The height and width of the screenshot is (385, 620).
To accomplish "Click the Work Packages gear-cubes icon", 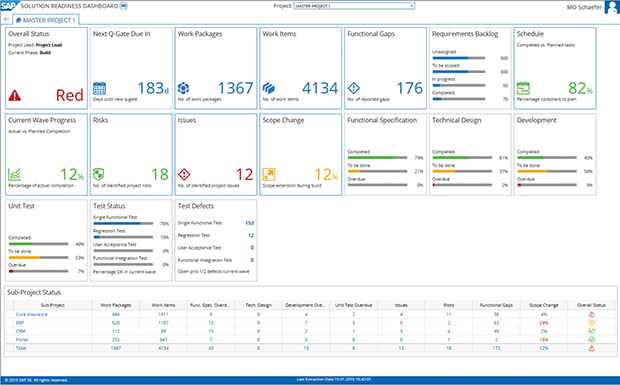I will 183,88.
